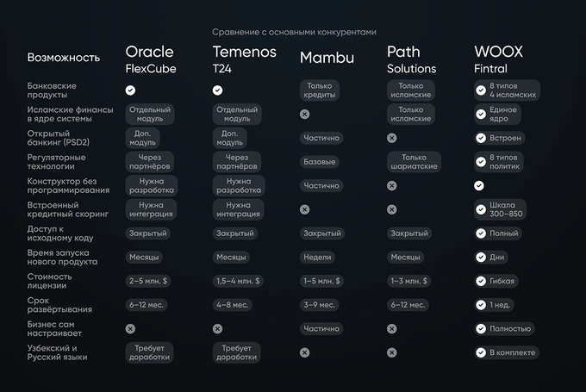The image size is (586, 392).
Task: Click the Гибкая license cost badge
Action: click(497, 281)
